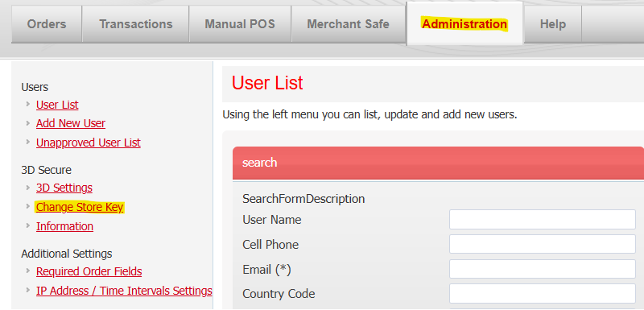Image resolution: width=644 pixels, height=310 pixels.
Task: Open the 3D Settings link
Action: 64,188
